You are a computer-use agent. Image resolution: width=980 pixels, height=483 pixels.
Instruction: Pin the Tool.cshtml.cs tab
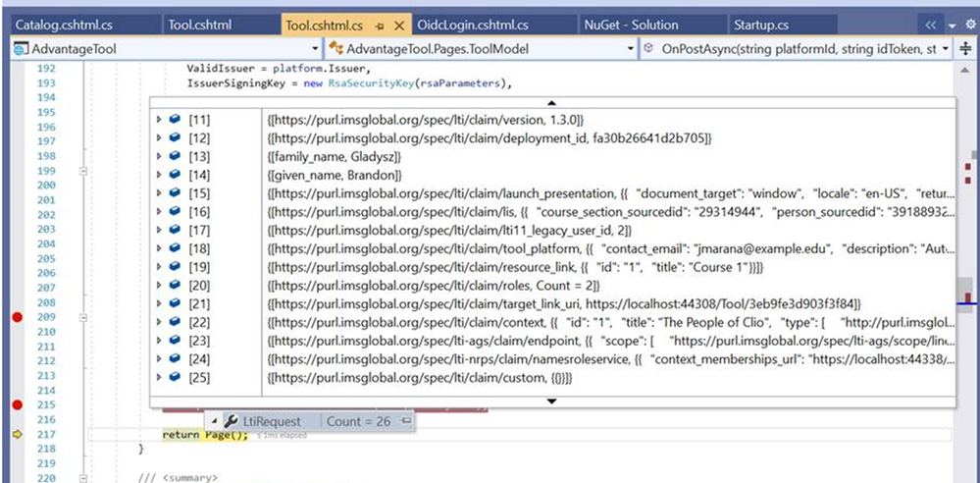381,25
